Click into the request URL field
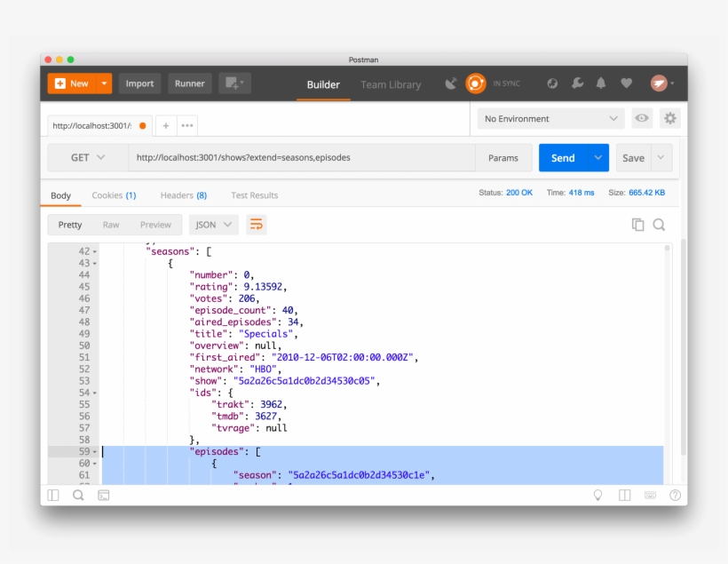 [302, 157]
